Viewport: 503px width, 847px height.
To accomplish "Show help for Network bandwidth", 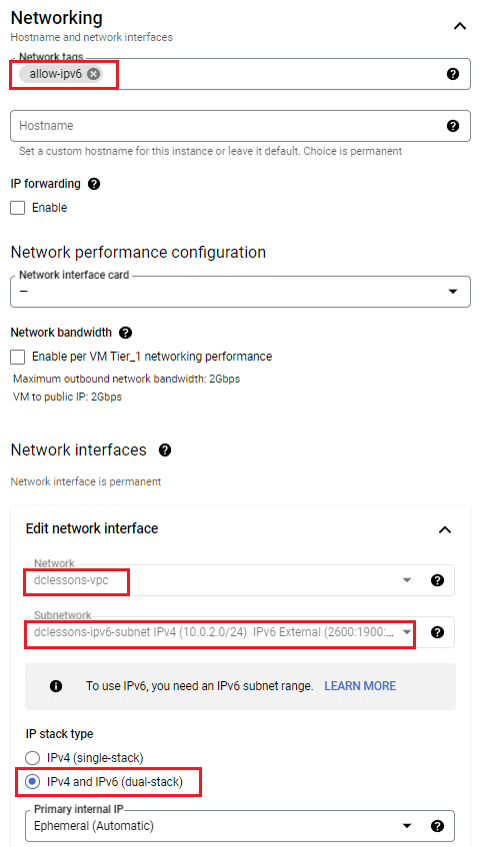I will coord(125,333).
